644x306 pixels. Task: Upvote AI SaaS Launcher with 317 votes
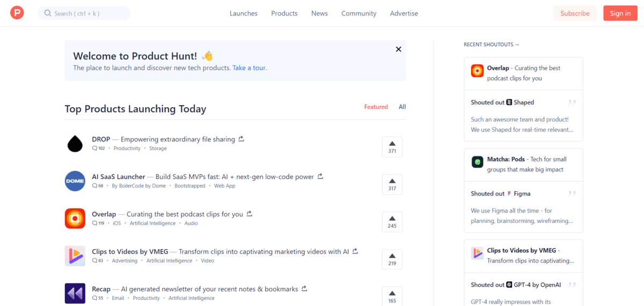pyautogui.click(x=392, y=184)
